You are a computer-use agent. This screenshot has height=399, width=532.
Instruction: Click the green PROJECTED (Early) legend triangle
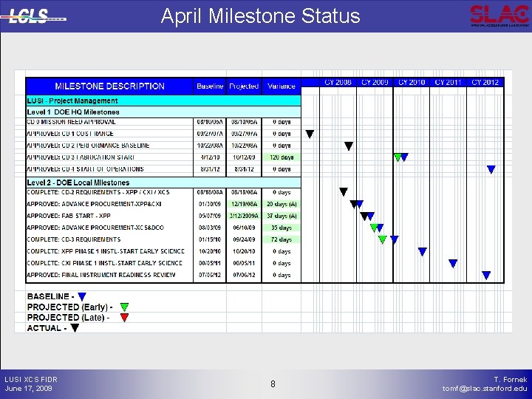pos(125,307)
